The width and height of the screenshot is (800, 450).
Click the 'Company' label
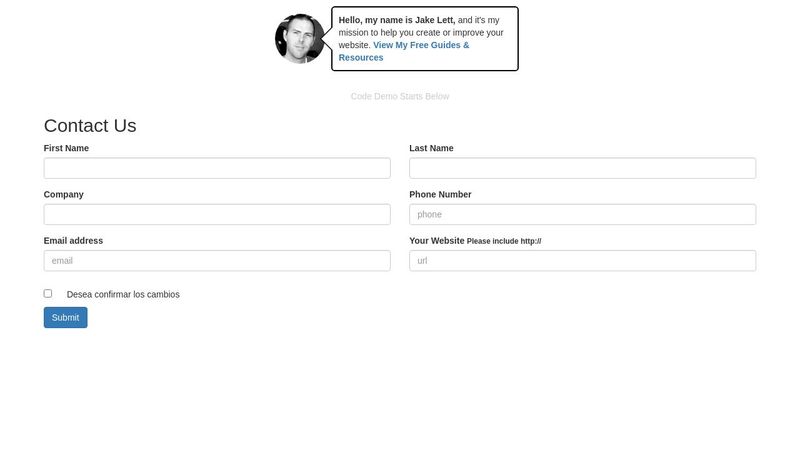click(64, 194)
